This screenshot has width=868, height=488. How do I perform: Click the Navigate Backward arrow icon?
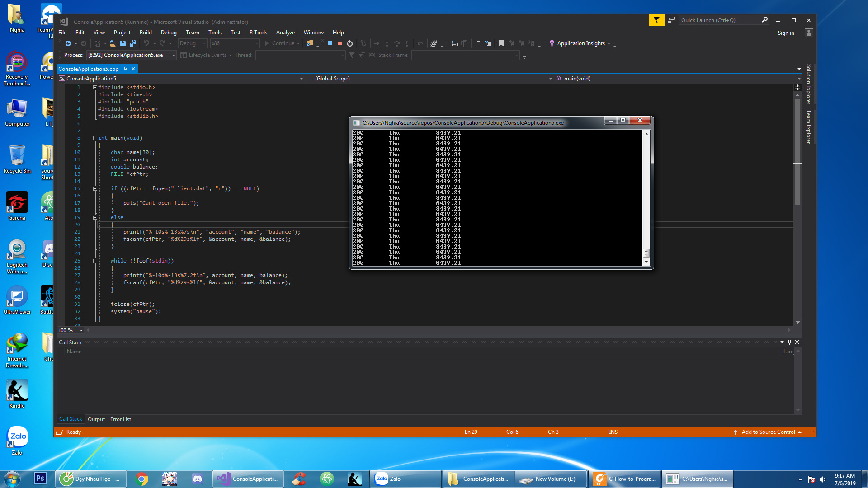[x=68, y=43]
